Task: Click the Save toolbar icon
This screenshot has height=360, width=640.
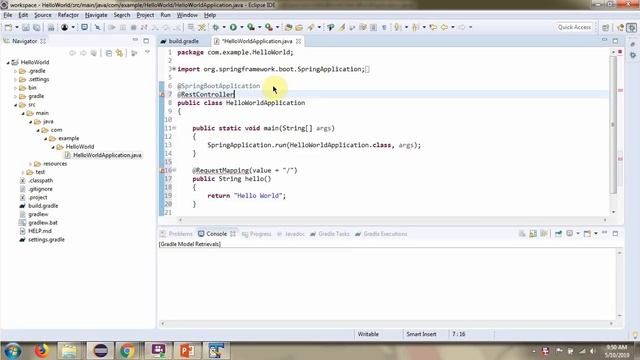Action: [25, 27]
